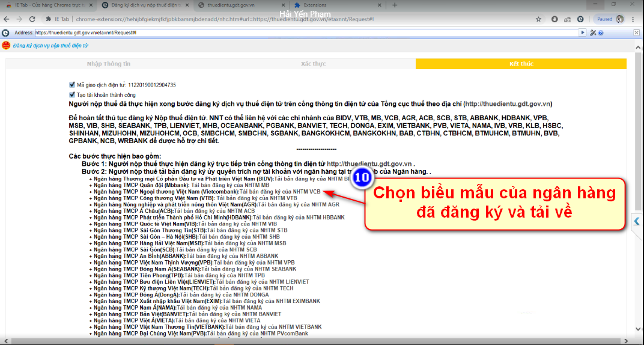Select the Kết thúc step
The width and height of the screenshot is (644, 345).
pyautogui.click(x=521, y=64)
